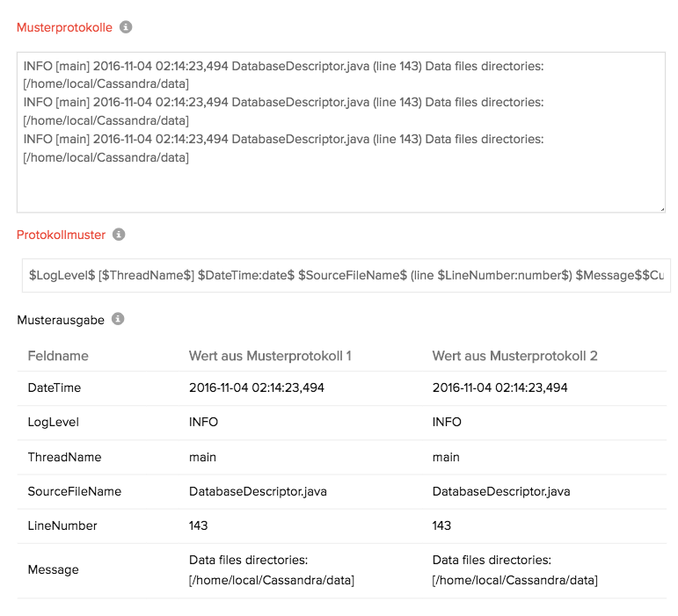Image resolution: width=678 pixels, height=616 pixels.
Task: Select the LineNumber field name
Action: click(x=62, y=525)
